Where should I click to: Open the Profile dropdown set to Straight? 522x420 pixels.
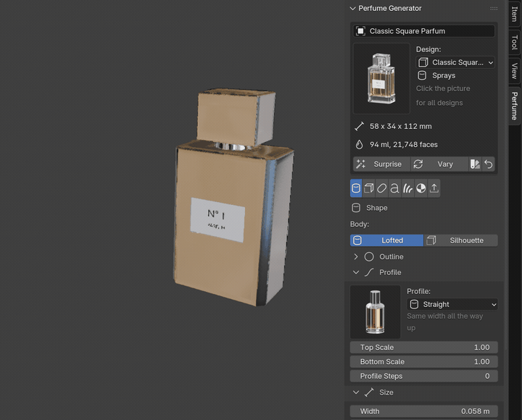(452, 304)
